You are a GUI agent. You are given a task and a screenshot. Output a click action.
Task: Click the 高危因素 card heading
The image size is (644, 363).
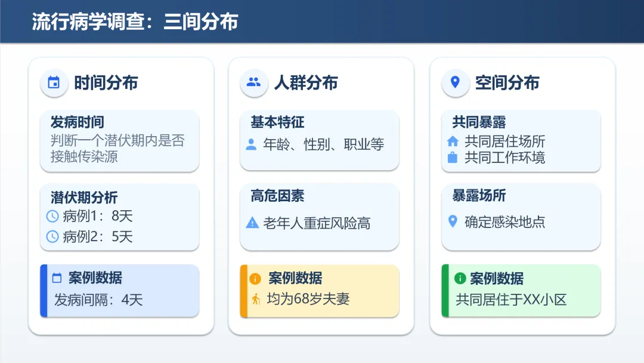[277, 196]
